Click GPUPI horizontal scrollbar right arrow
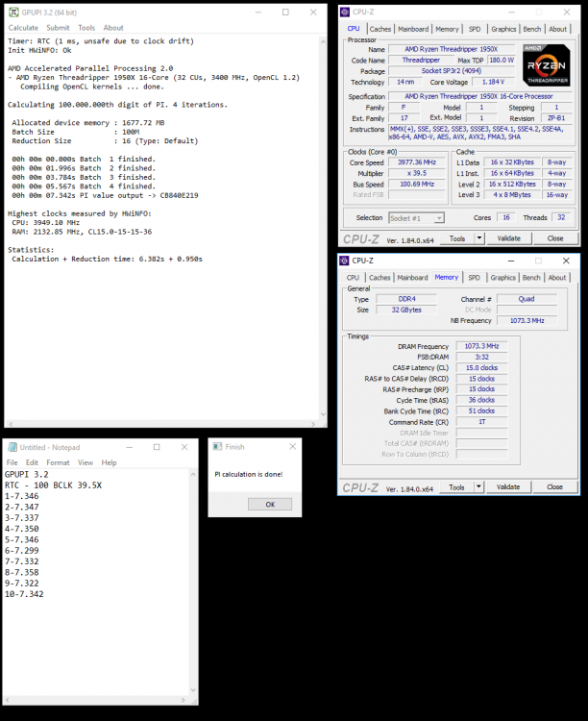This screenshot has height=721, width=588. tap(313, 424)
